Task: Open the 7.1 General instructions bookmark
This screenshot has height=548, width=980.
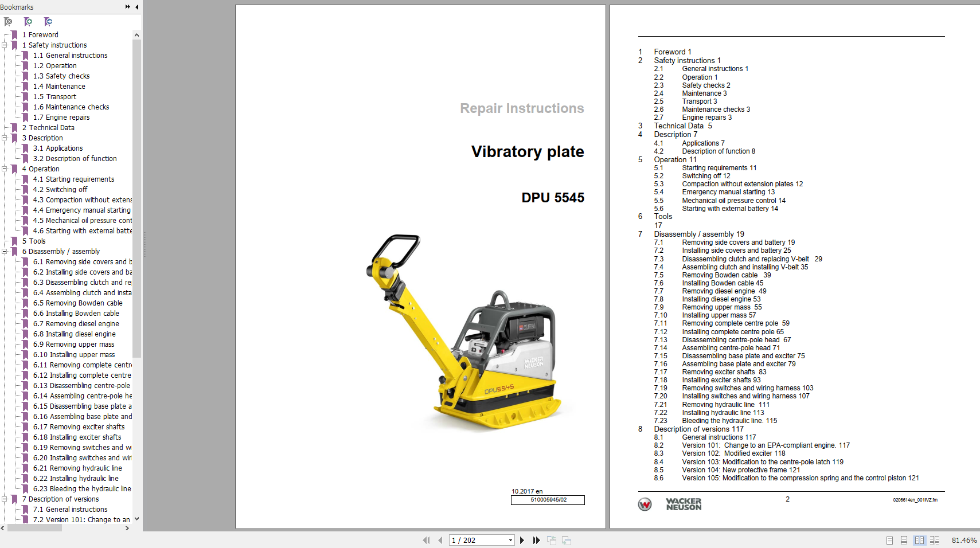Action: coord(70,509)
